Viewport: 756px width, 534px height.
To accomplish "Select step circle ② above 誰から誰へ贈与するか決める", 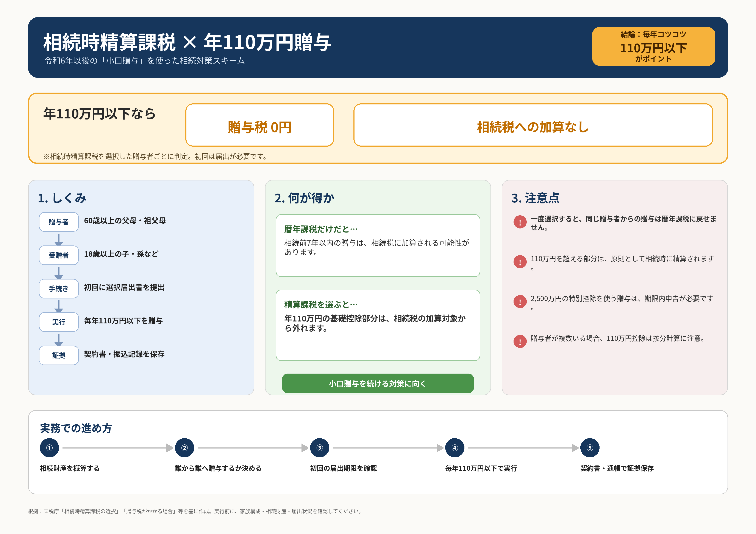I will click(184, 448).
